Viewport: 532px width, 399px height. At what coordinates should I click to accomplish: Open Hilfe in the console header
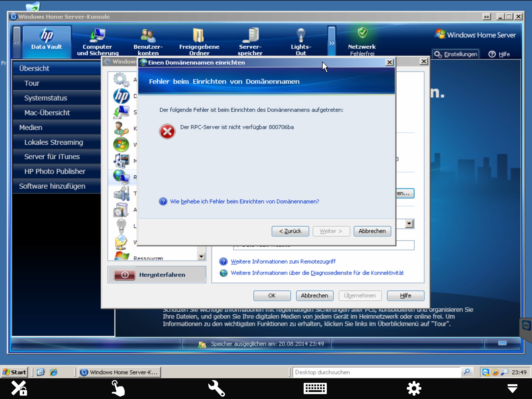pos(499,54)
